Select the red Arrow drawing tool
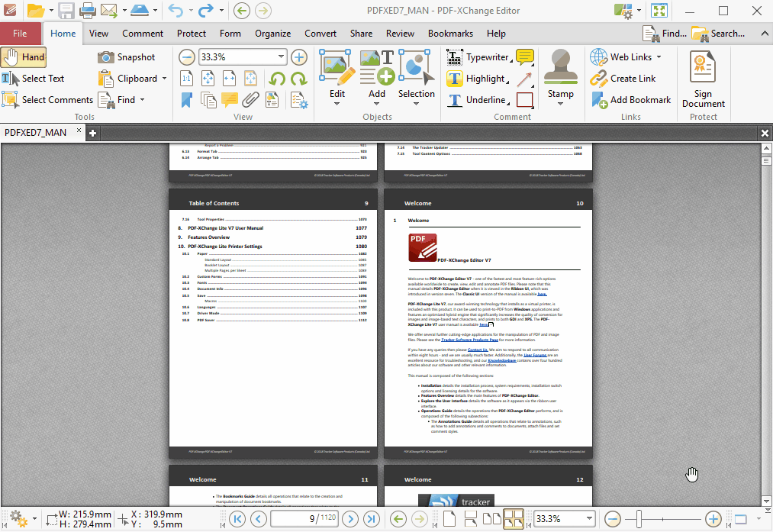The width and height of the screenshot is (773, 532). (x=524, y=79)
